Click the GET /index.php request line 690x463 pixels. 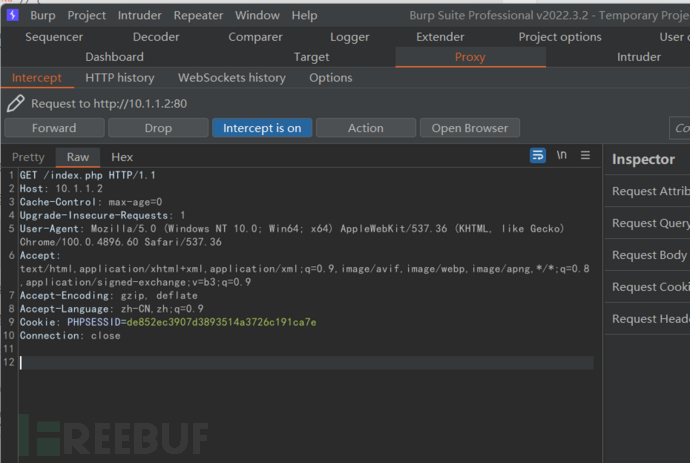[87, 175]
